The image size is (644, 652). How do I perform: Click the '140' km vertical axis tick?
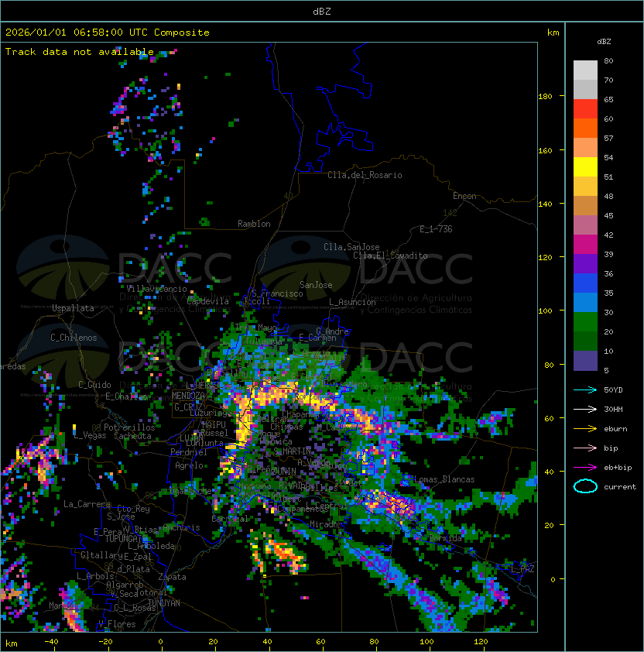pyautogui.click(x=545, y=204)
